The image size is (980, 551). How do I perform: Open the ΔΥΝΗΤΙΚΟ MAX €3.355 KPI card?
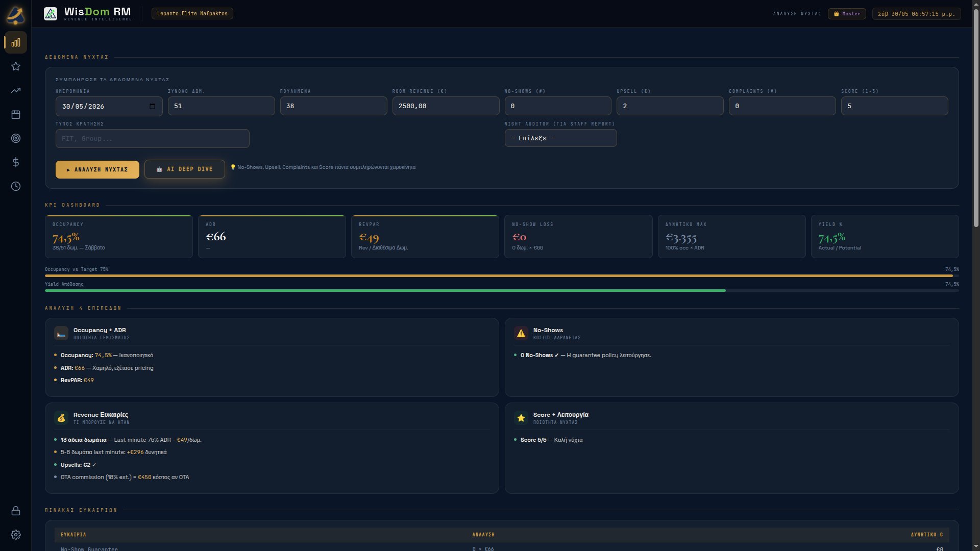click(x=731, y=237)
